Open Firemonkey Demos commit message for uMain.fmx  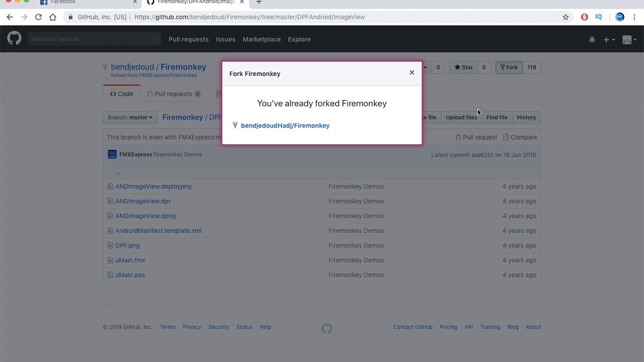356,260
